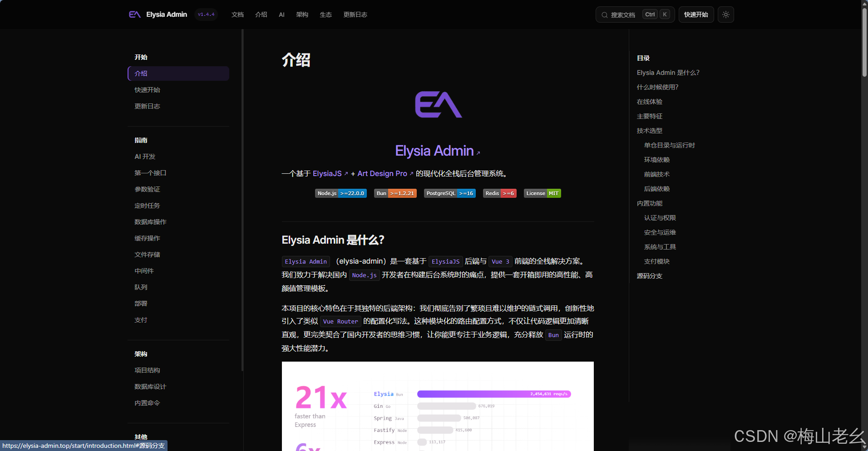
Task: Click the v1.4.4 version badge
Action: [x=206, y=15]
